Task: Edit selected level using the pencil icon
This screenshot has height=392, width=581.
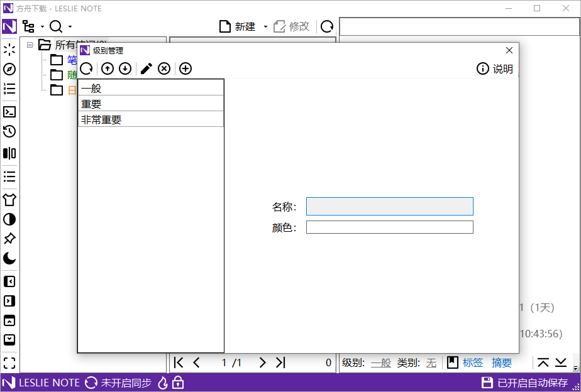Action: (x=146, y=68)
